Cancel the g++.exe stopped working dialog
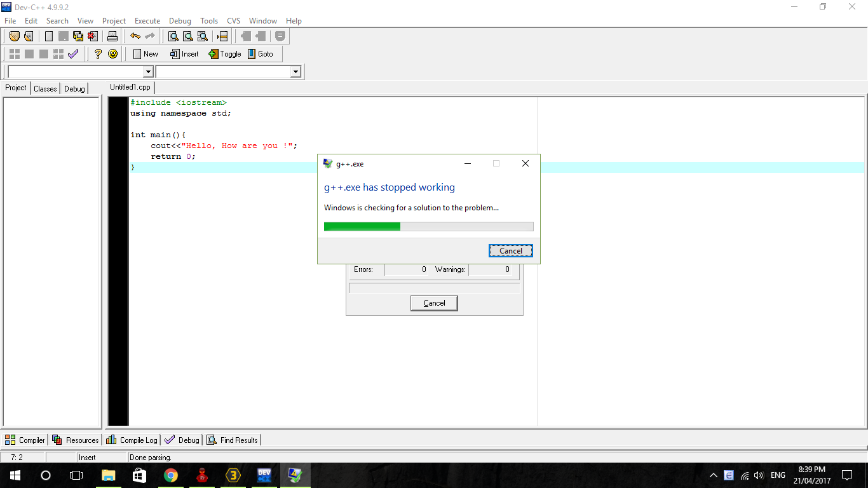Image resolution: width=868 pixels, height=488 pixels. tap(511, 251)
